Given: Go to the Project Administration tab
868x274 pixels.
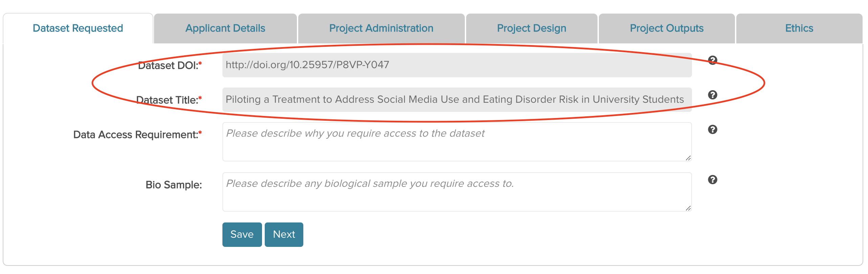Looking at the screenshot, I should tap(381, 28).
